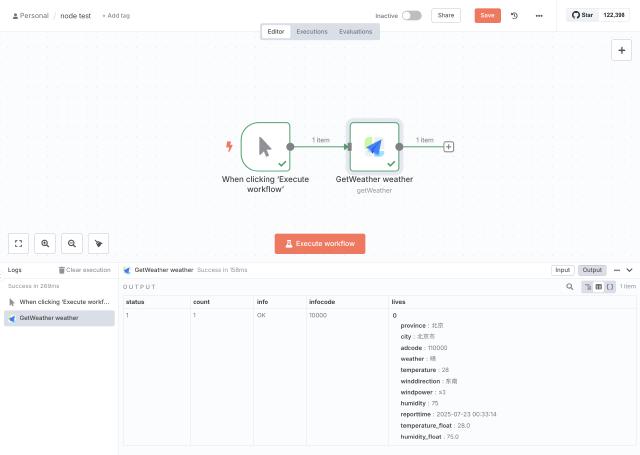This screenshot has width=640, height=455.
Task: Collapse the logs panel with chevron
Action: pyautogui.click(x=630, y=270)
